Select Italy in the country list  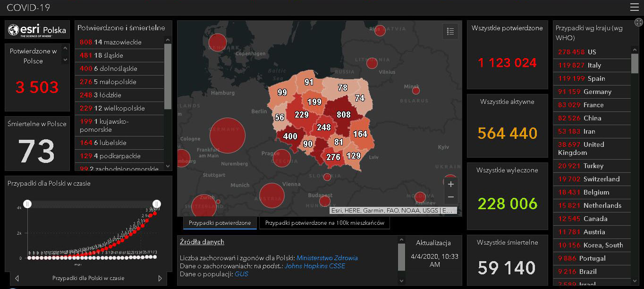coord(592,65)
